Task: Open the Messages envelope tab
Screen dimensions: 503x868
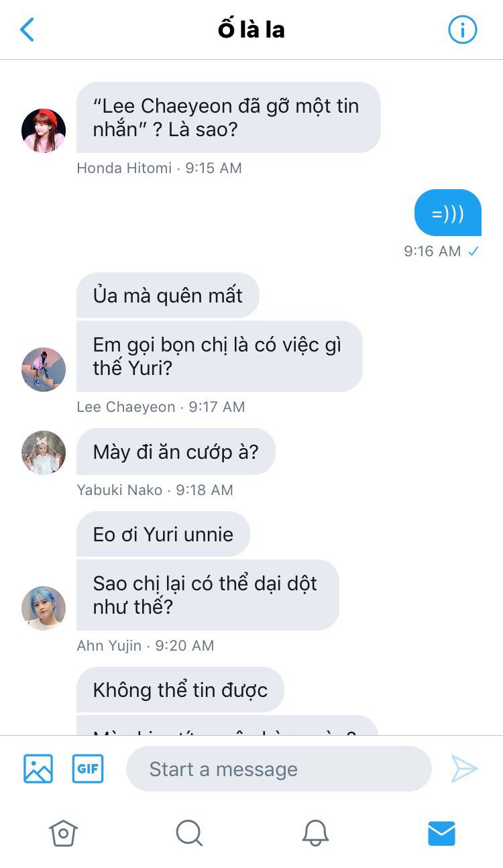Action: point(441,833)
